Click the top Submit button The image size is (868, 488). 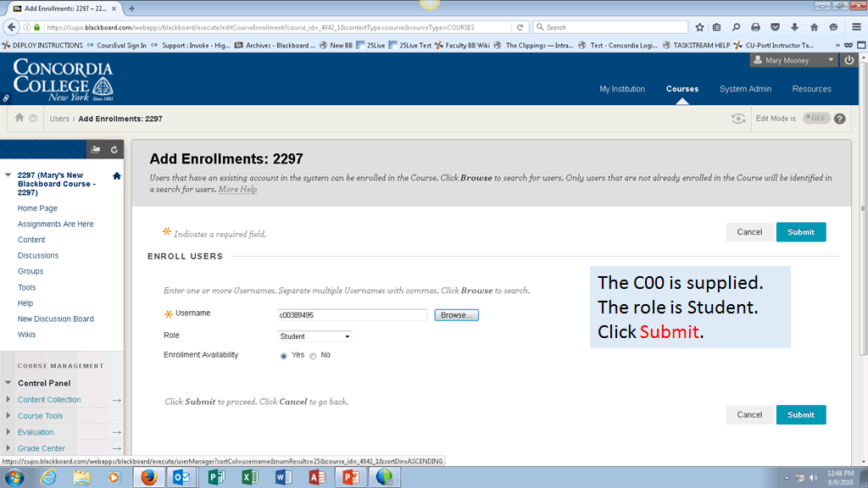(x=800, y=232)
